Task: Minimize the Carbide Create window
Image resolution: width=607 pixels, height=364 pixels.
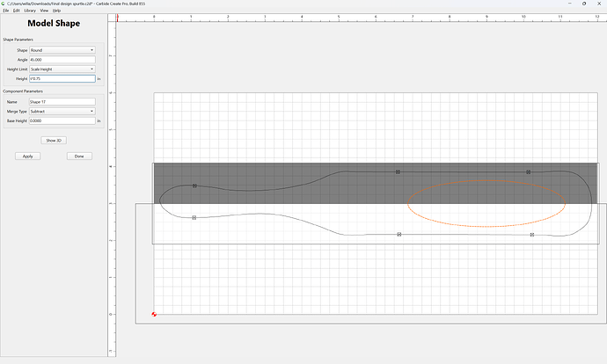Action: tap(570, 4)
